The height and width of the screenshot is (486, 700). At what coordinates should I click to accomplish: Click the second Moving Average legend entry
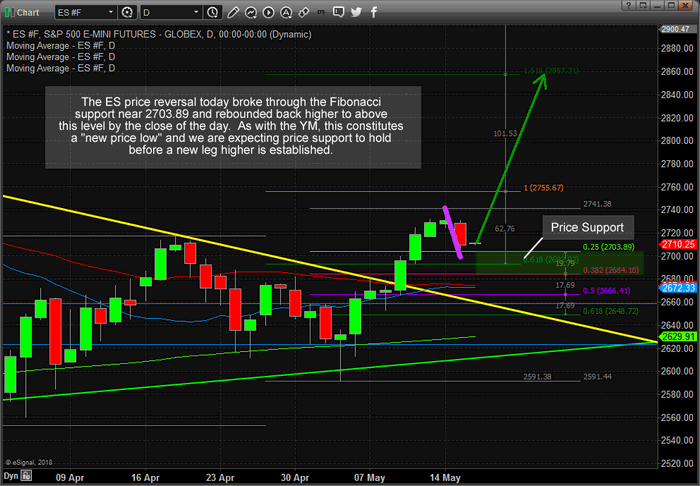(60, 57)
